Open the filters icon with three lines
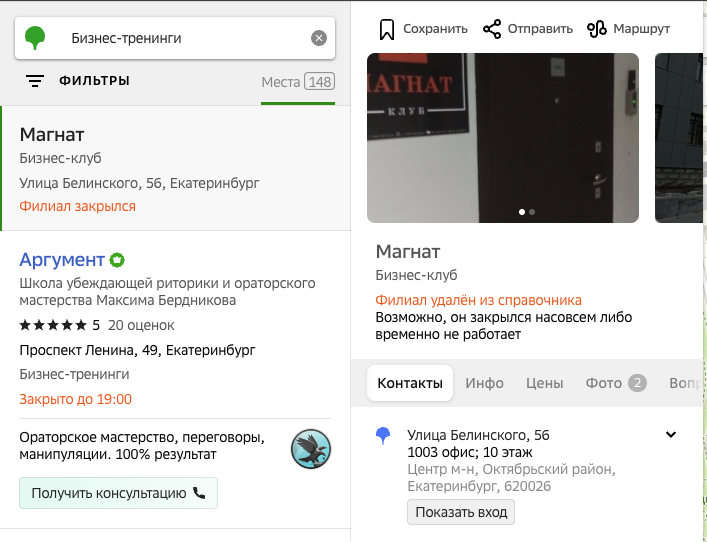The width and height of the screenshot is (707, 542). [x=35, y=81]
